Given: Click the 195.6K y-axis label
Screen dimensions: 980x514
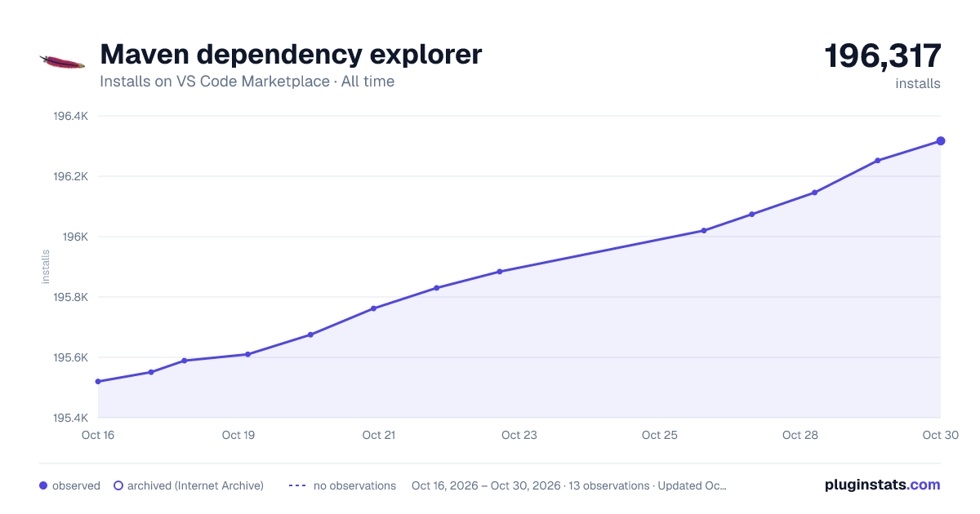Looking at the screenshot, I should click(70, 357).
